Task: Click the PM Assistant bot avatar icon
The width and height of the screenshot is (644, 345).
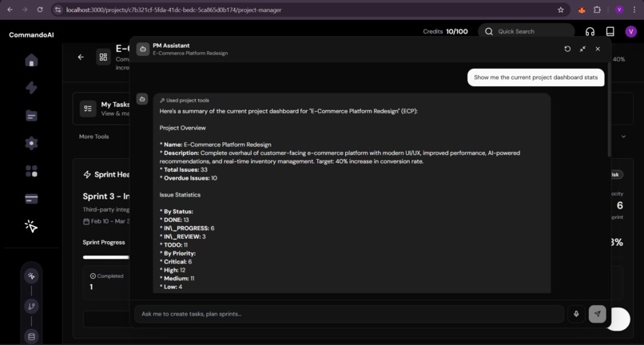Action: click(142, 49)
